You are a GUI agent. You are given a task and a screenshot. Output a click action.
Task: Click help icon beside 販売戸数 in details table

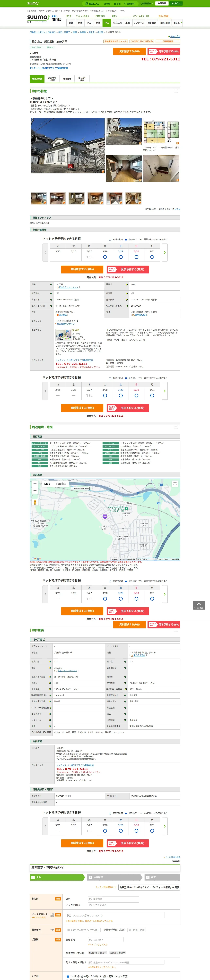click(51, 294)
